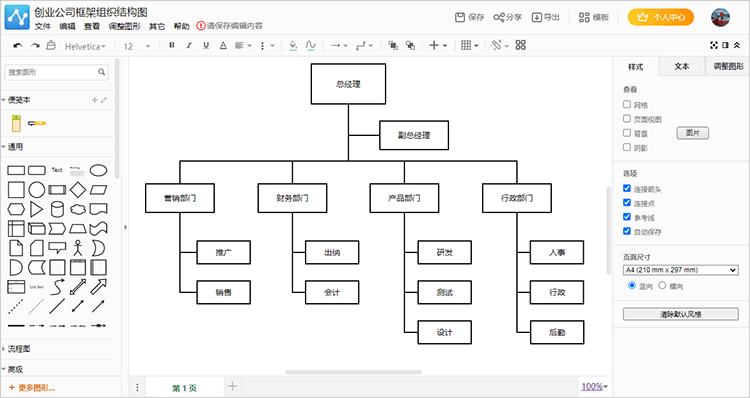Select the triangle shape

click(36, 209)
